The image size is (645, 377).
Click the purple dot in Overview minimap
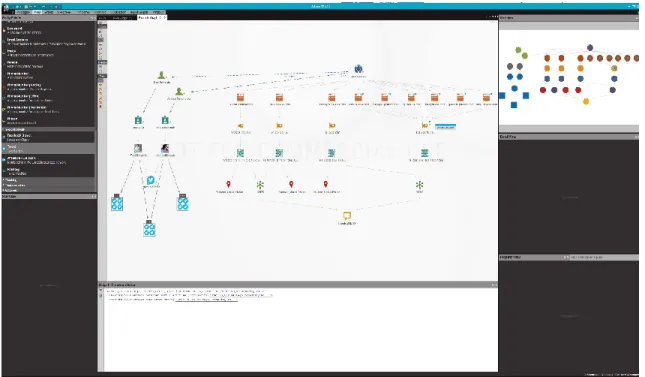(590, 48)
